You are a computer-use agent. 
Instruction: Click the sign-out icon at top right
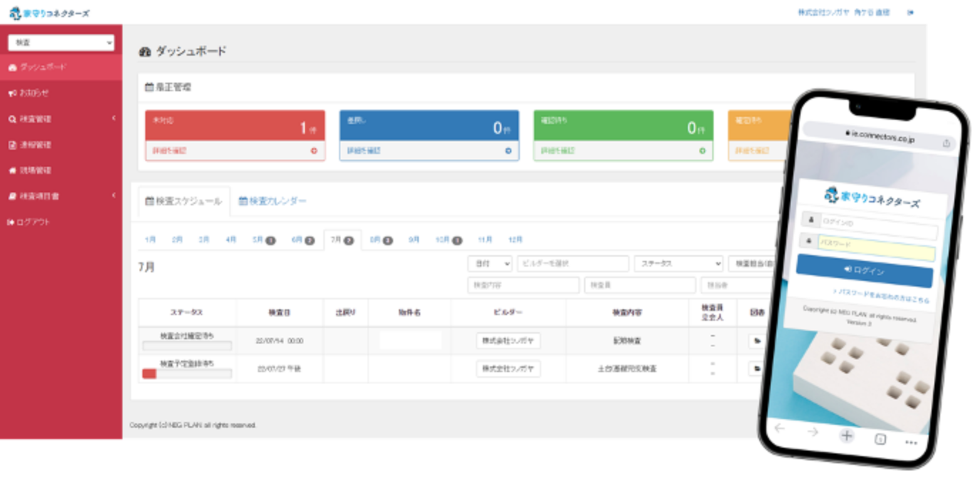(x=910, y=13)
